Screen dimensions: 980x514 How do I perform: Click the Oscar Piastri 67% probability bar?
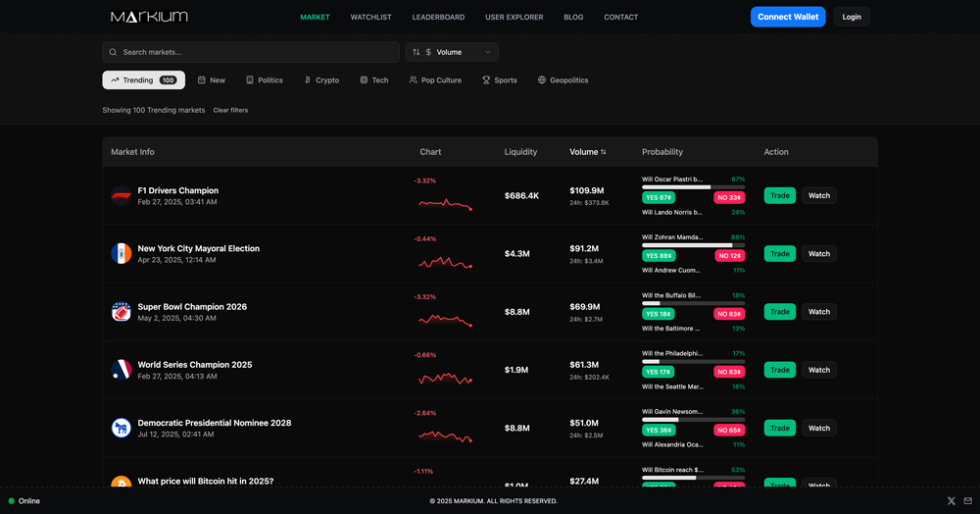click(693, 187)
